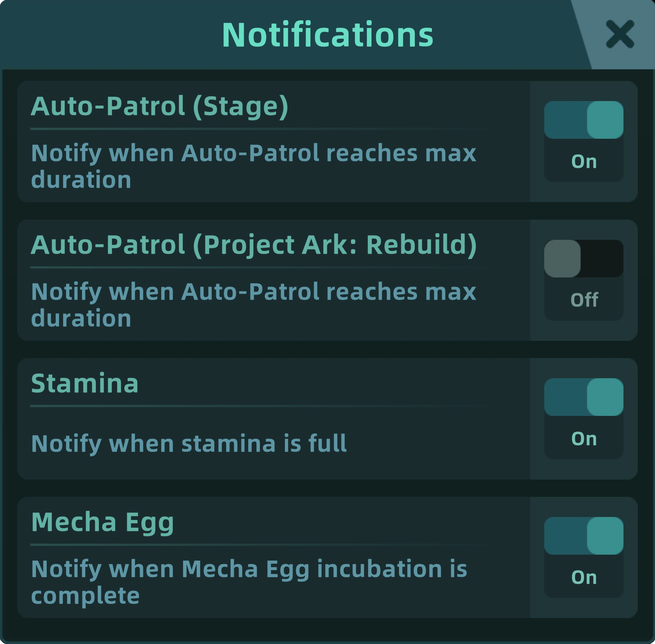
Task: Click the divider line below the Stamina heading
Action: [x=260, y=406]
